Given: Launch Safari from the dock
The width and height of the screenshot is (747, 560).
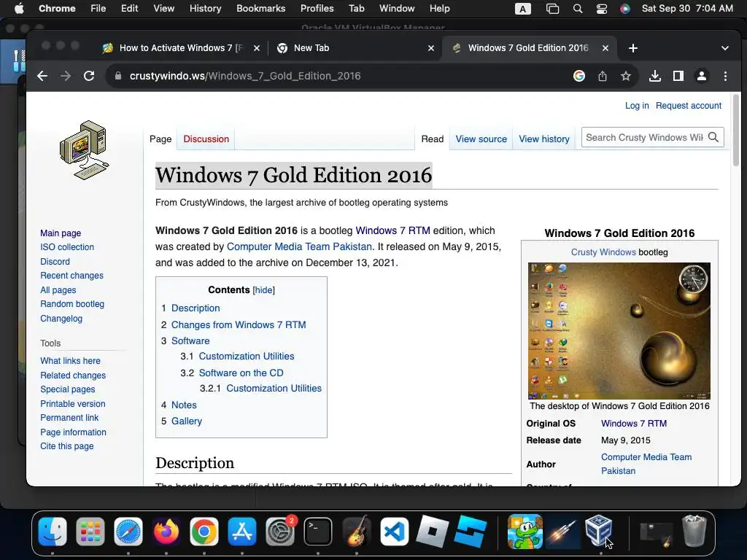Looking at the screenshot, I should (128, 532).
